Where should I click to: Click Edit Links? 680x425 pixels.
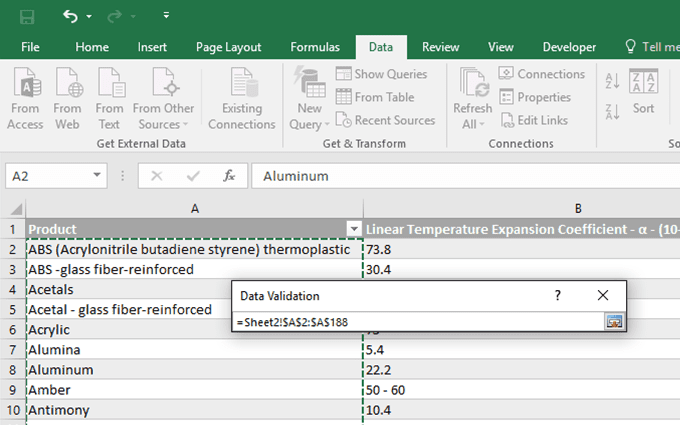click(x=534, y=120)
